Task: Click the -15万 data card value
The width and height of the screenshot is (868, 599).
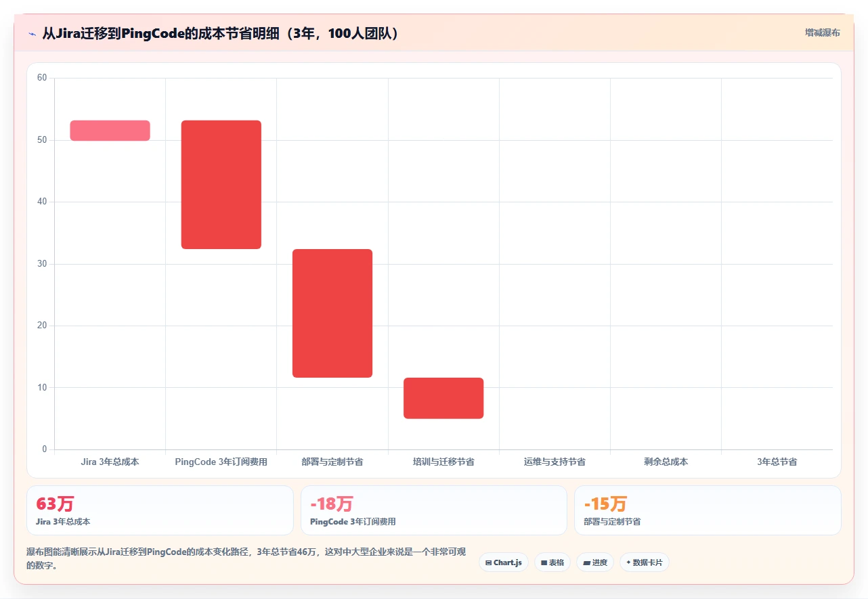Action: (605, 504)
